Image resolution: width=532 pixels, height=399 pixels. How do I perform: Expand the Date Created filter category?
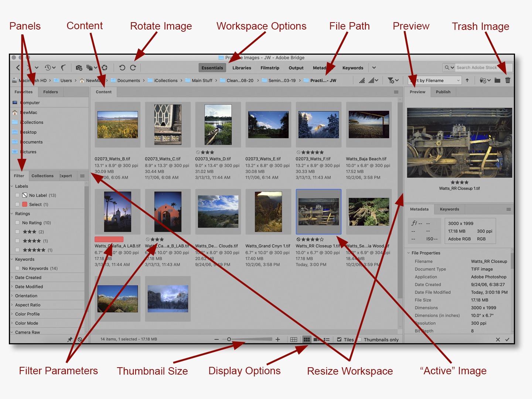click(12, 277)
